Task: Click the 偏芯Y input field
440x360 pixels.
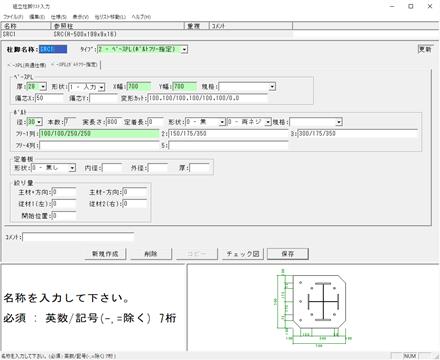Action: coord(103,98)
